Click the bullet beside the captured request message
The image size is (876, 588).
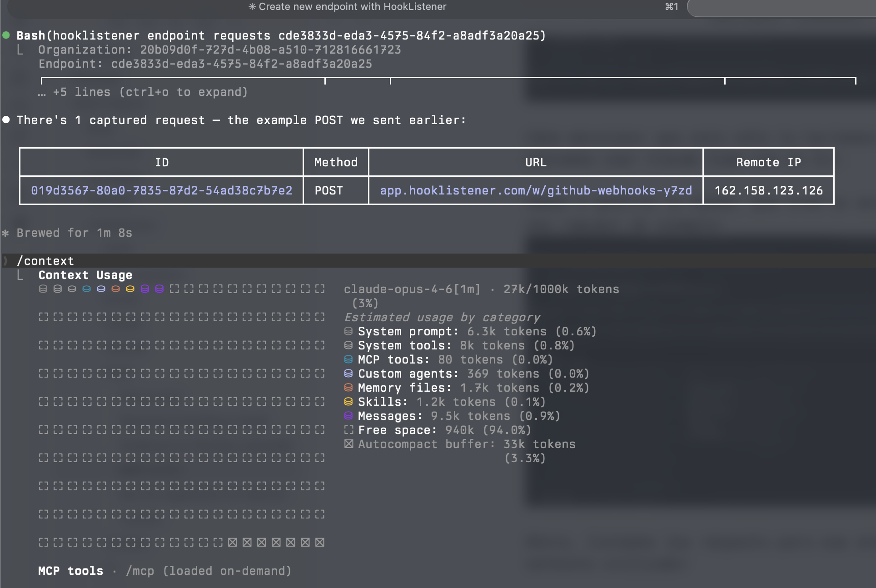point(6,119)
